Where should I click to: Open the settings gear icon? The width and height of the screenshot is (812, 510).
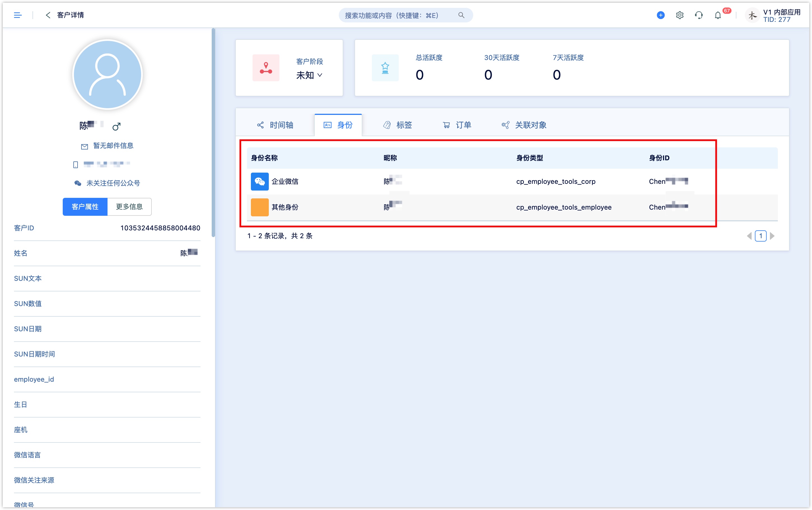pyautogui.click(x=680, y=15)
